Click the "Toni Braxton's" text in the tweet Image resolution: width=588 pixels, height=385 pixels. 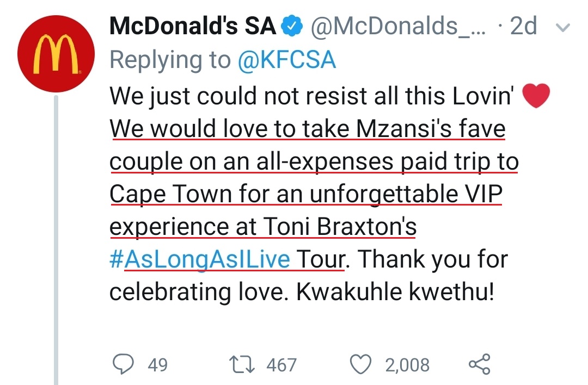coord(340,226)
